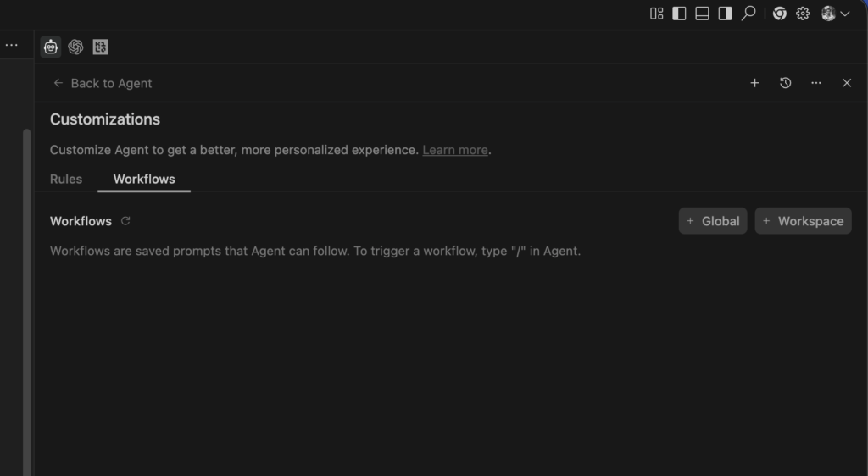This screenshot has width=868, height=476.
Task: Refresh the Workflows list
Action: click(125, 220)
